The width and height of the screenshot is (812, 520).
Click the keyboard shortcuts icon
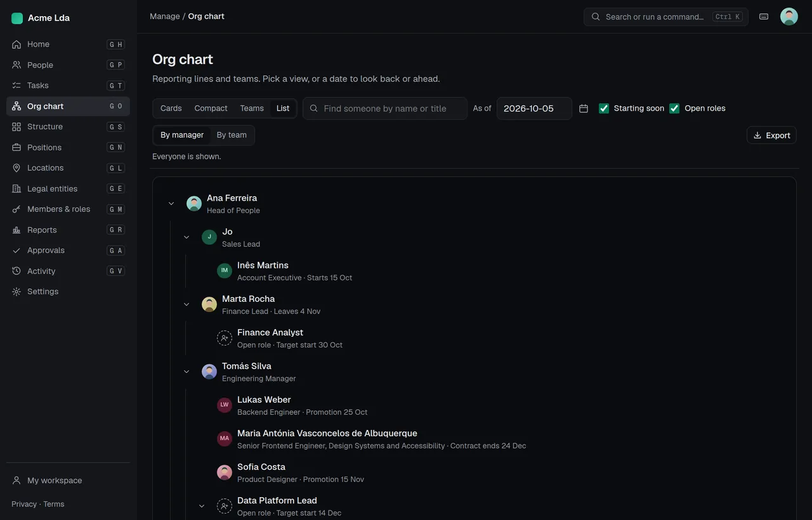pos(764,16)
